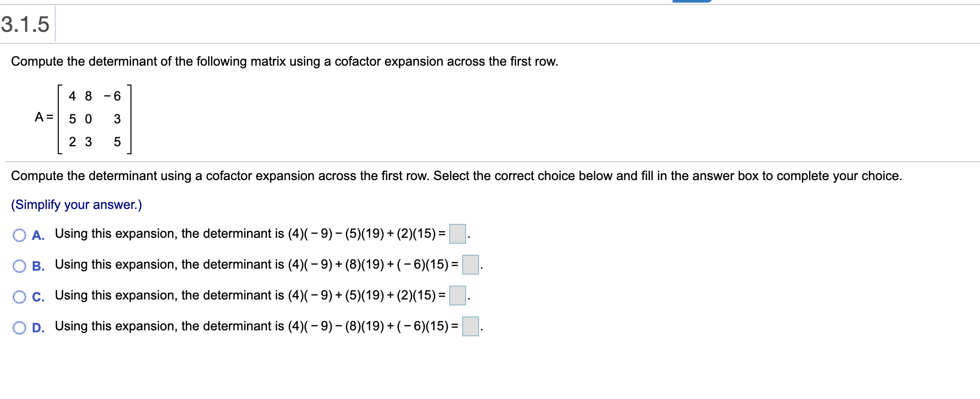The height and width of the screenshot is (399, 980).
Task: Click the answer box beside choice D
Action: (472, 326)
